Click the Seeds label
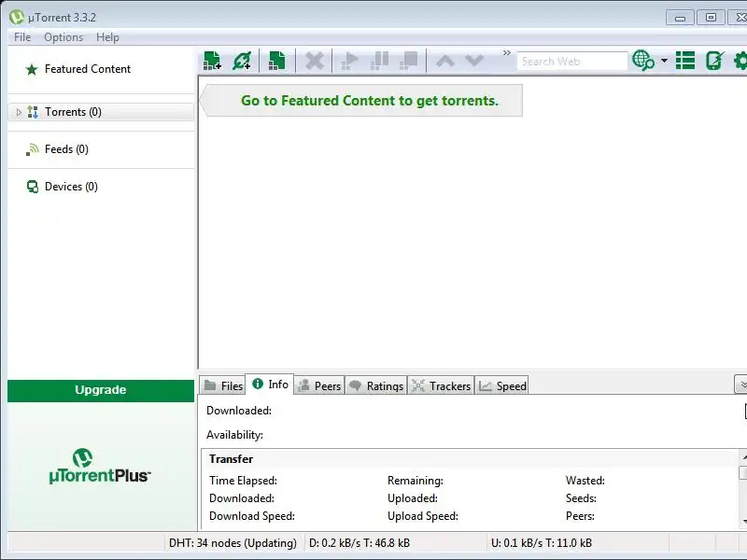 (581, 498)
